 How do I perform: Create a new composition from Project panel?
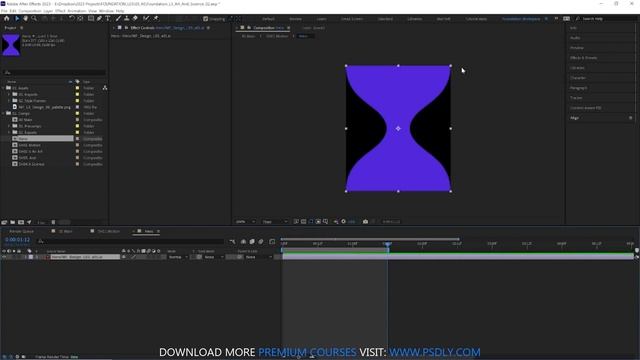pyautogui.click(x=21, y=222)
